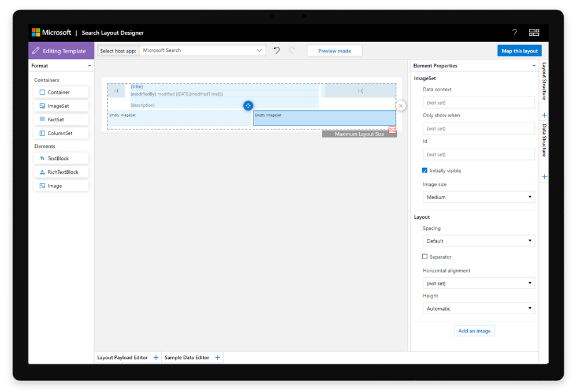Click the Microsoft logo
Viewport: 577px width, 392px height.
[x=36, y=32]
